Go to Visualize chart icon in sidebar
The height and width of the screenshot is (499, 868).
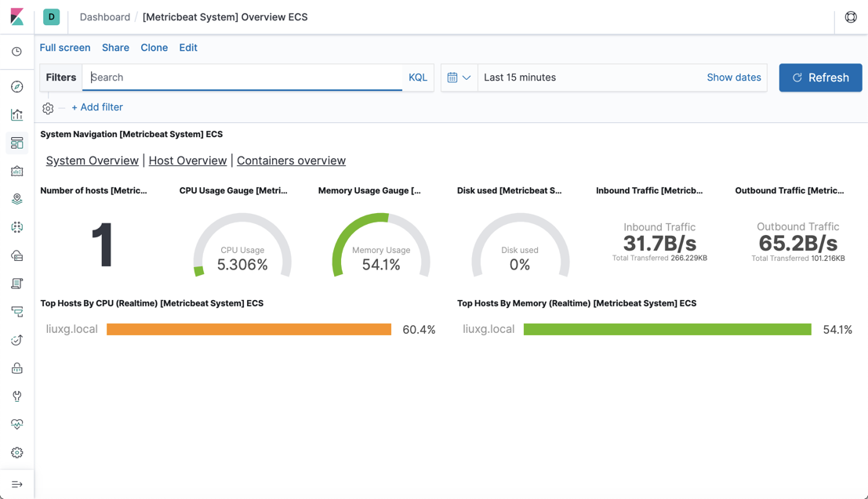pos(17,114)
